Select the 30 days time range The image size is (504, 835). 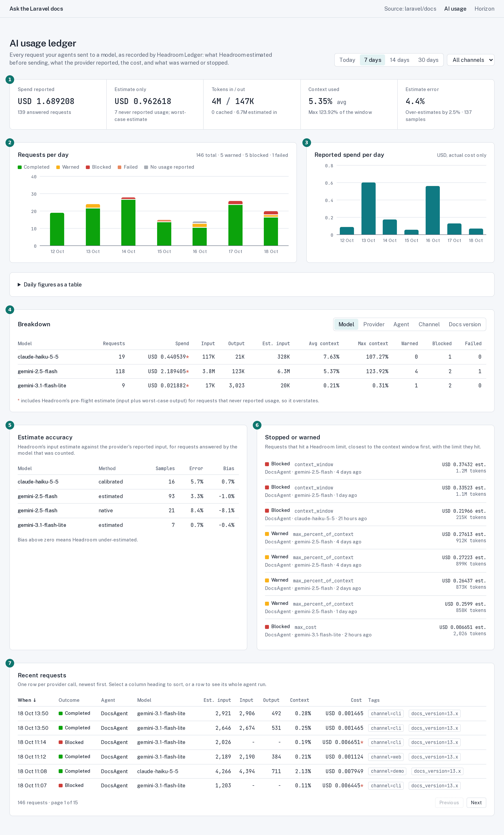tap(428, 60)
